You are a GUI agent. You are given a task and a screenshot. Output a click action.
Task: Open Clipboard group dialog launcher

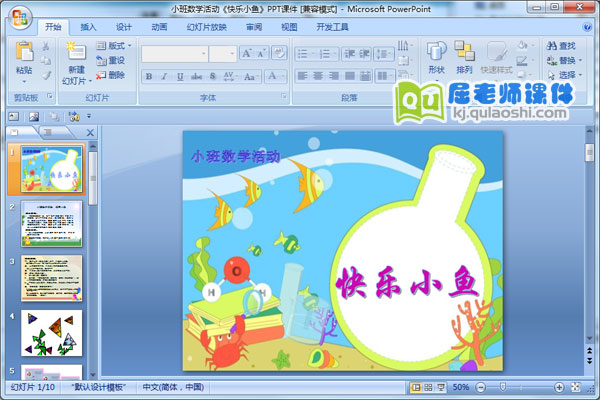point(50,96)
